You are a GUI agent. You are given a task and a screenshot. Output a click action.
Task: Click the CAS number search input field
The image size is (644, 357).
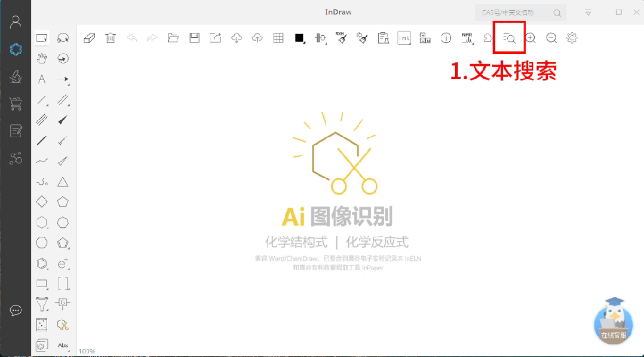coord(514,13)
